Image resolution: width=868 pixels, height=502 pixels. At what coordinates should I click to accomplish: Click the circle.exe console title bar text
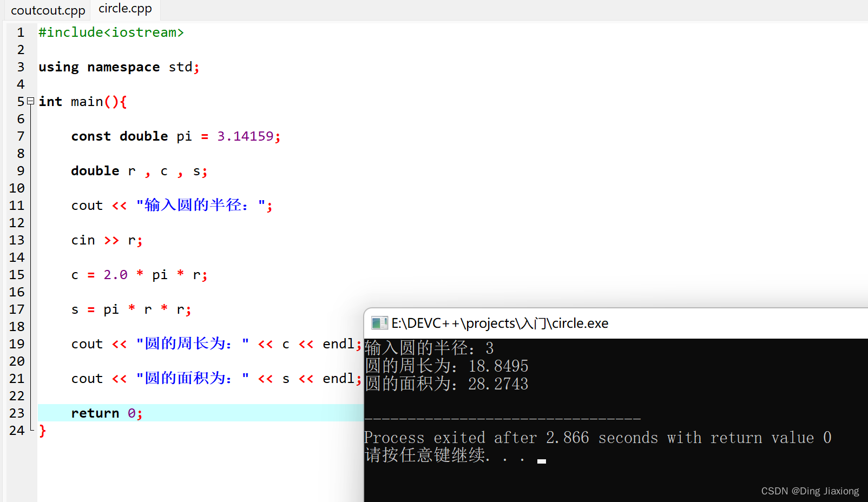[500, 323]
